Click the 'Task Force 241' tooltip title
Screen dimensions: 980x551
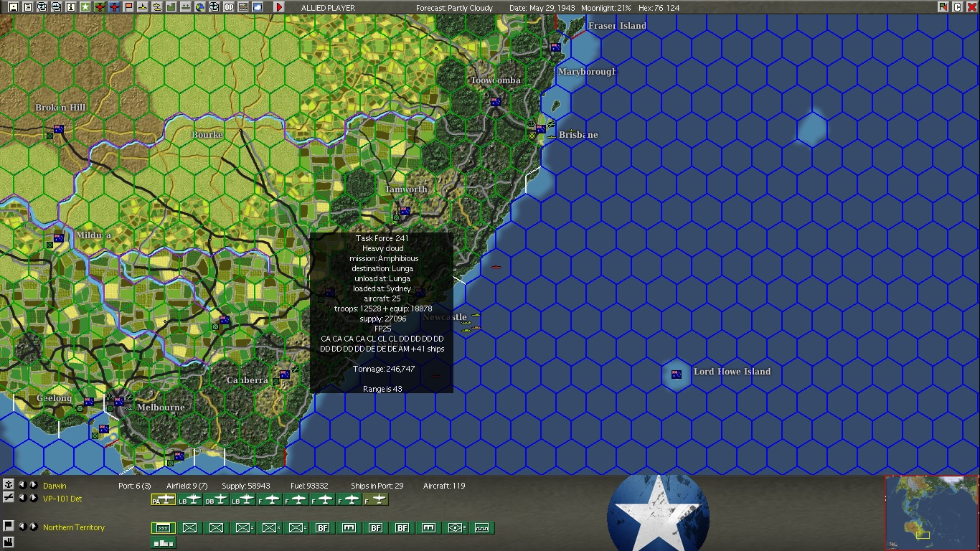tap(382, 238)
